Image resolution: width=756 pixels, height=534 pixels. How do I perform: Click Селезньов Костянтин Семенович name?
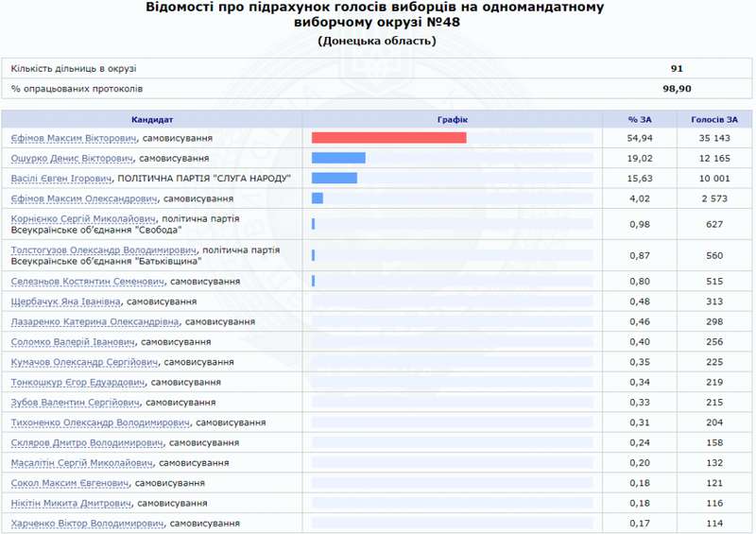pyautogui.click(x=83, y=282)
